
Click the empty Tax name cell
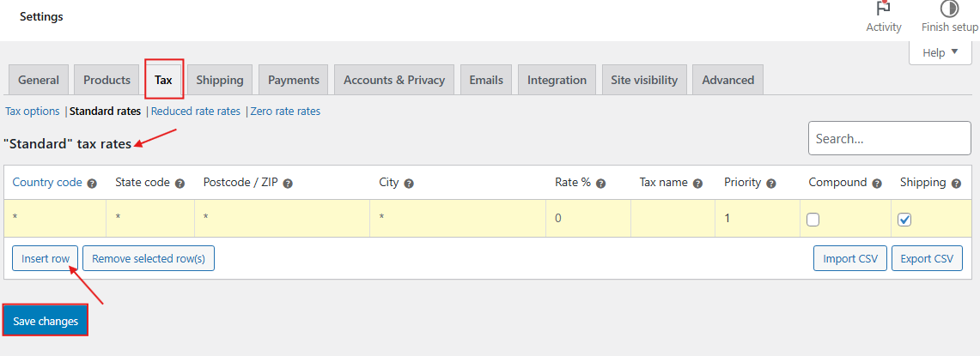(x=673, y=219)
